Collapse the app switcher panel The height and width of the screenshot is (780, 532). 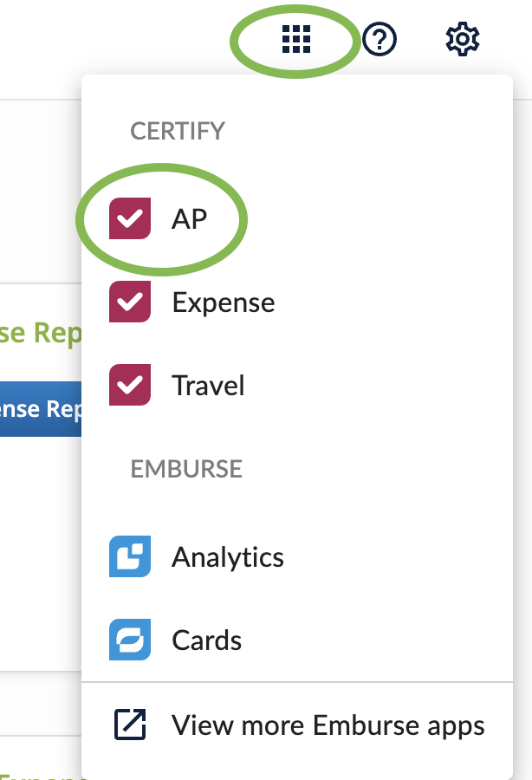[x=296, y=38]
